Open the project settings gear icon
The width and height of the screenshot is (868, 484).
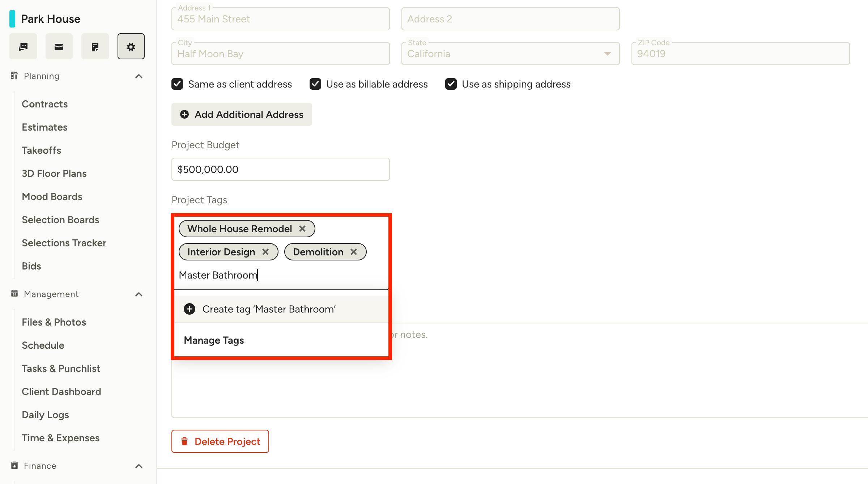click(x=131, y=47)
